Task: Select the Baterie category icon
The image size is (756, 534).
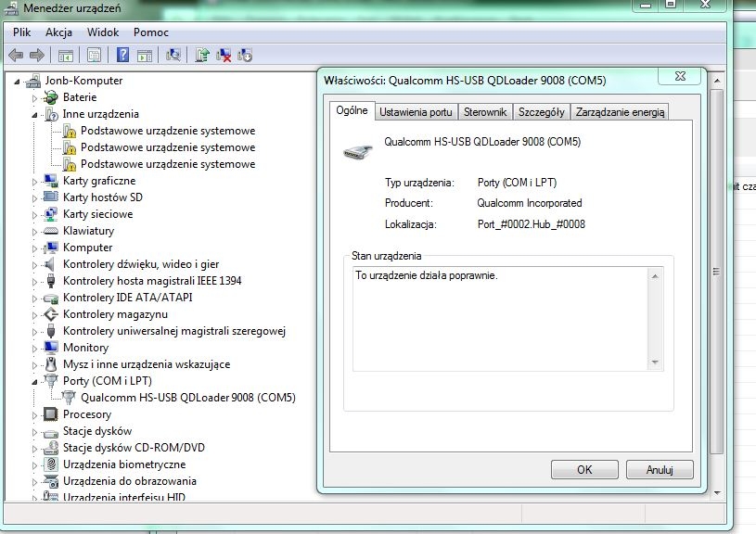Action: [x=51, y=97]
